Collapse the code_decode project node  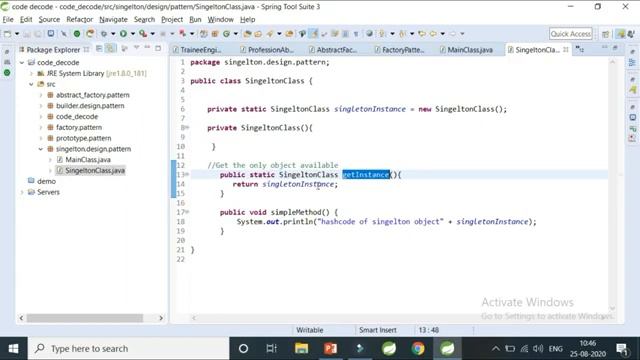coord(22,62)
